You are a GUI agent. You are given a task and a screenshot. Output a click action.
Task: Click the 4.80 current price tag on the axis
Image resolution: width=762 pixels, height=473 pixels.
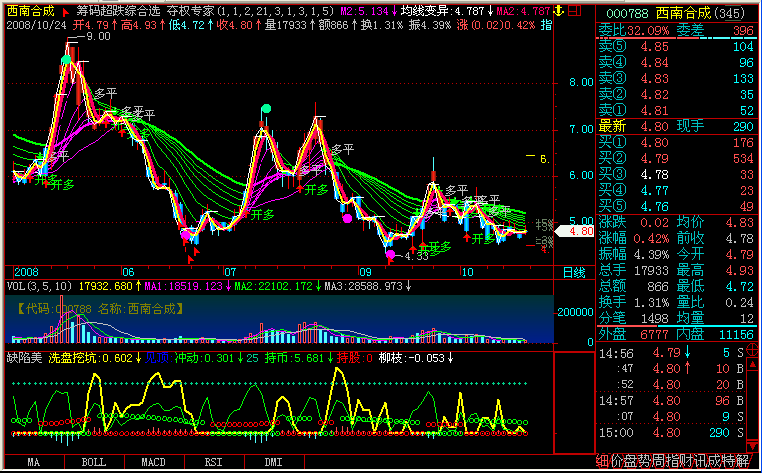click(575, 231)
